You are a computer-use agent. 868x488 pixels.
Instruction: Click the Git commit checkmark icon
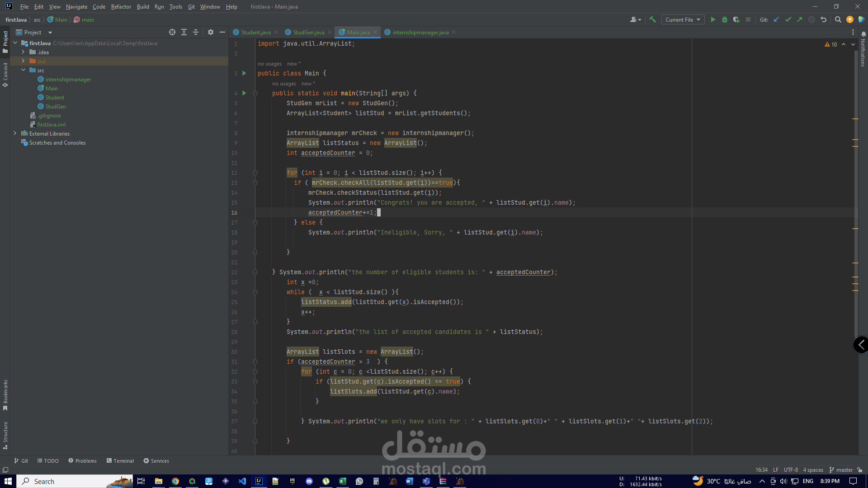tap(788, 20)
